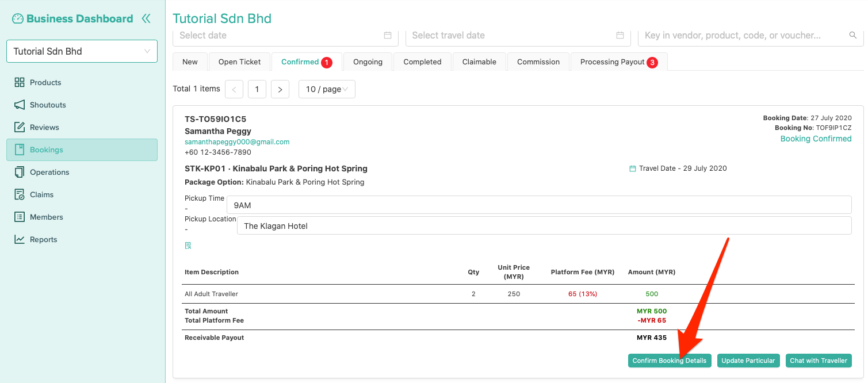Image resolution: width=868 pixels, height=383 pixels.
Task: Go to Reviews in sidebar
Action: [x=44, y=127]
